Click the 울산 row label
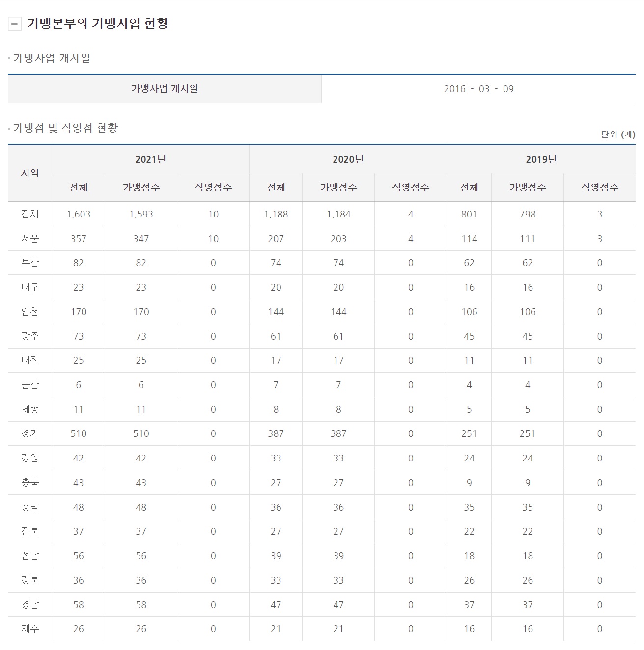The height and width of the screenshot is (650, 644). [x=30, y=385]
